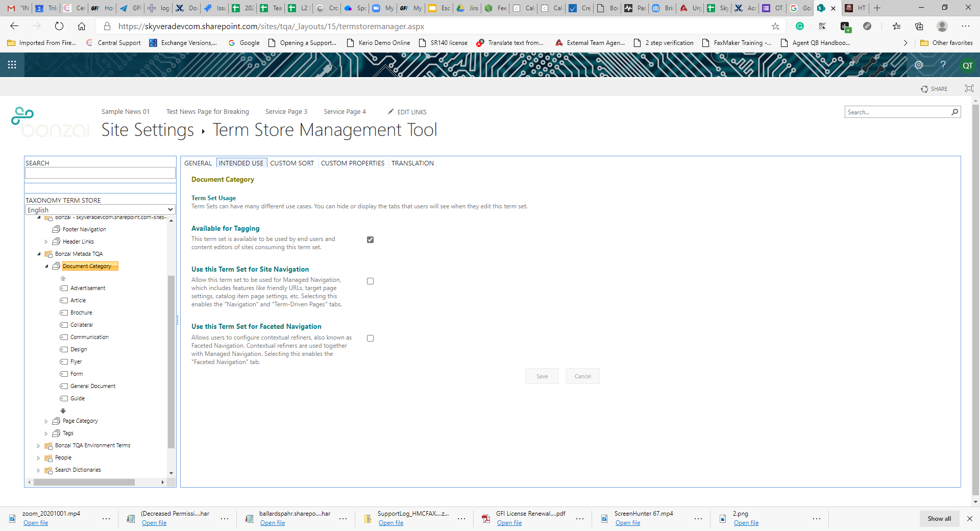The height and width of the screenshot is (531, 980).
Task: Open the browser collections icon
Action: 919,26
